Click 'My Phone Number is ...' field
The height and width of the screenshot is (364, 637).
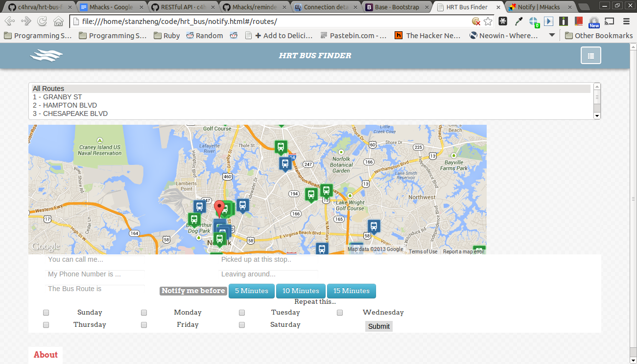(95, 274)
